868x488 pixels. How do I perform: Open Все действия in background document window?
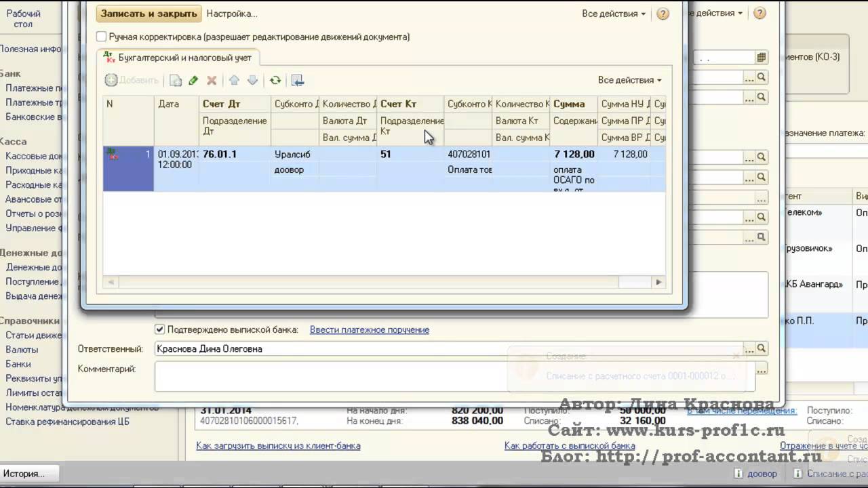point(715,13)
